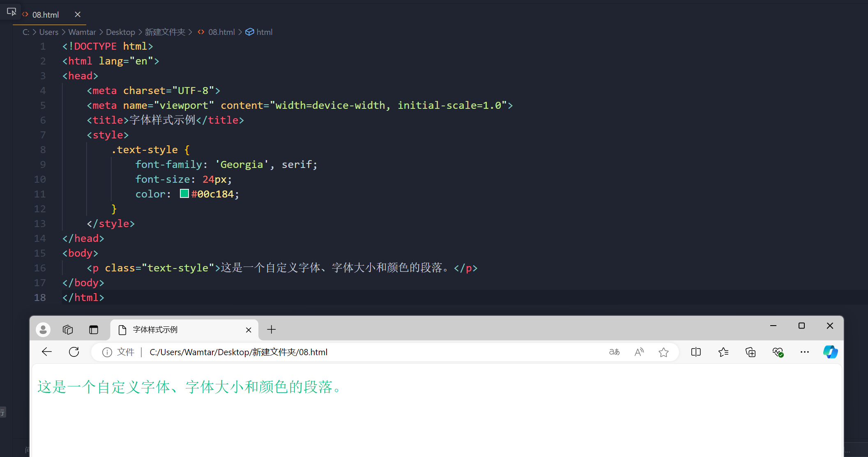Screen dimensions: 868x457
Task: Open Copilot in the browser toolbar
Action: tap(831, 352)
